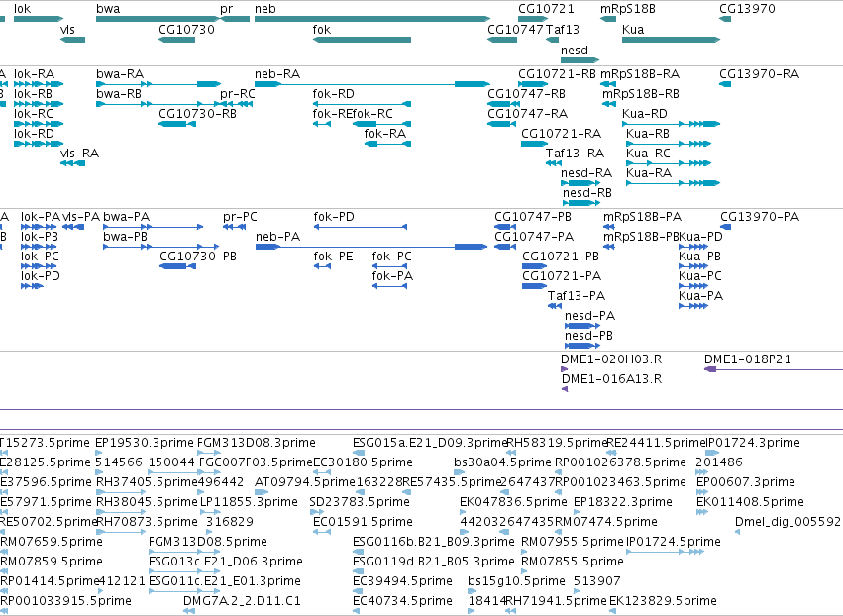Click transcript CG10721-RB
Viewport: 843px width, 616px height.
coord(557,73)
